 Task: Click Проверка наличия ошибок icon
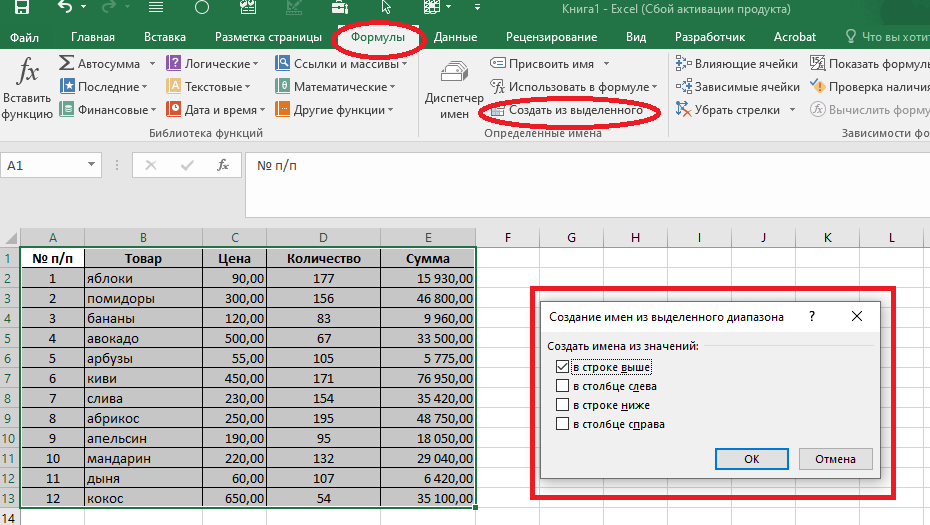[818, 87]
